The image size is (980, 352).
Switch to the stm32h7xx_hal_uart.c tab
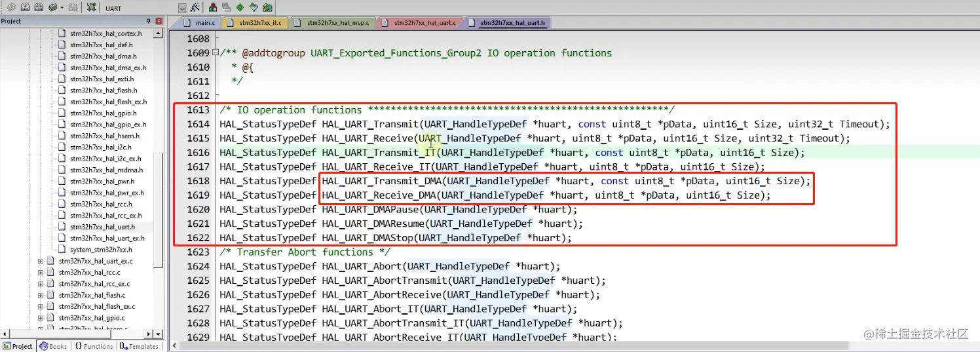tap(419, 23)
